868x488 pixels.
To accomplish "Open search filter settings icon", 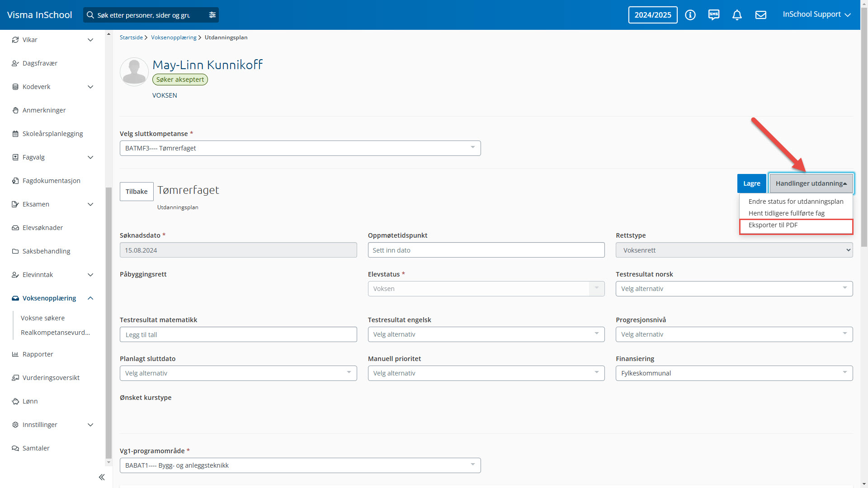I will [212, 15].
